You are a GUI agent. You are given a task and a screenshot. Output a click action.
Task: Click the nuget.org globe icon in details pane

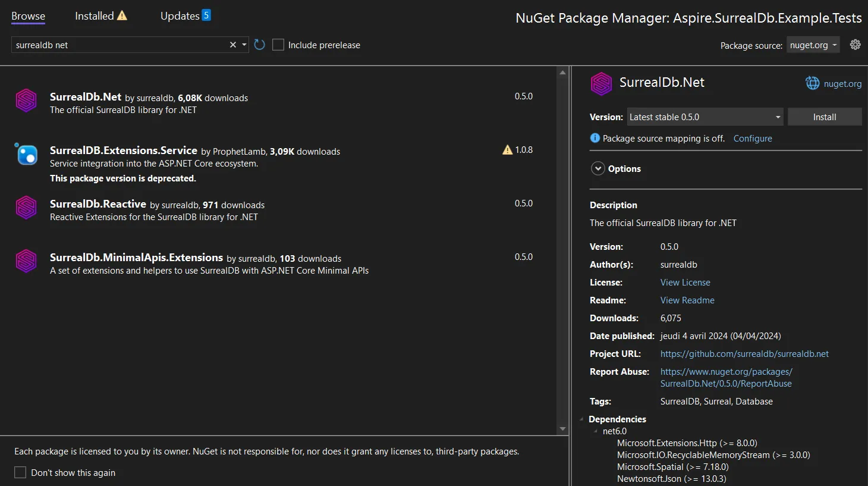coord(812,83)
